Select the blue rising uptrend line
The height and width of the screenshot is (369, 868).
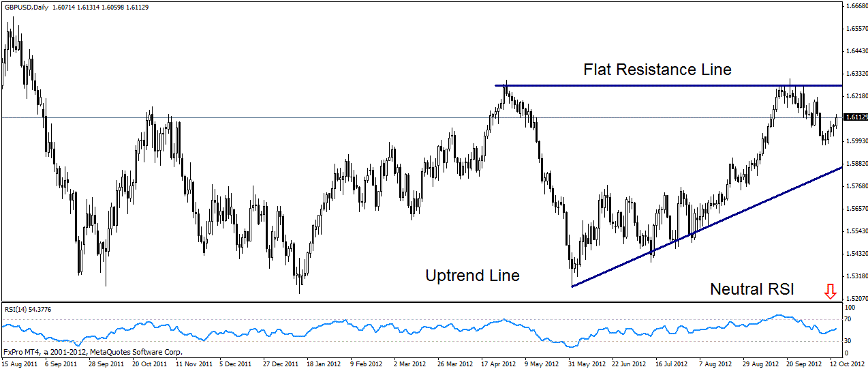[x=707, y=226]
